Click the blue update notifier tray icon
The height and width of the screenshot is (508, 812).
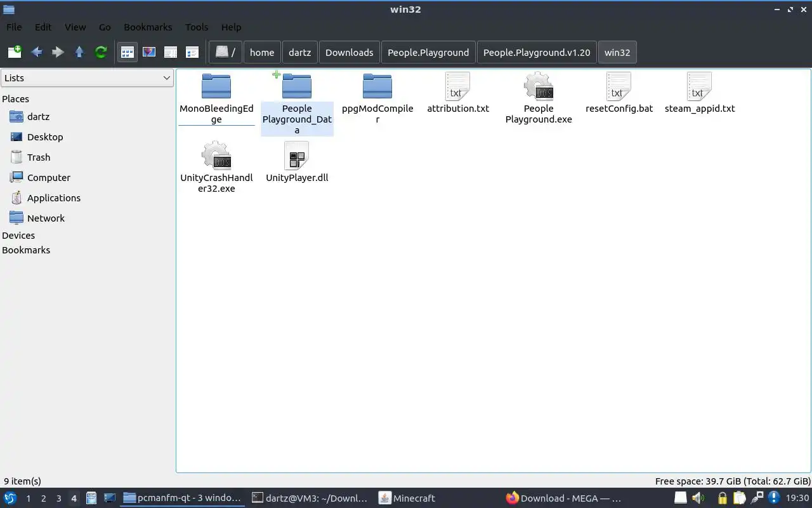click(x=774, y=498)
